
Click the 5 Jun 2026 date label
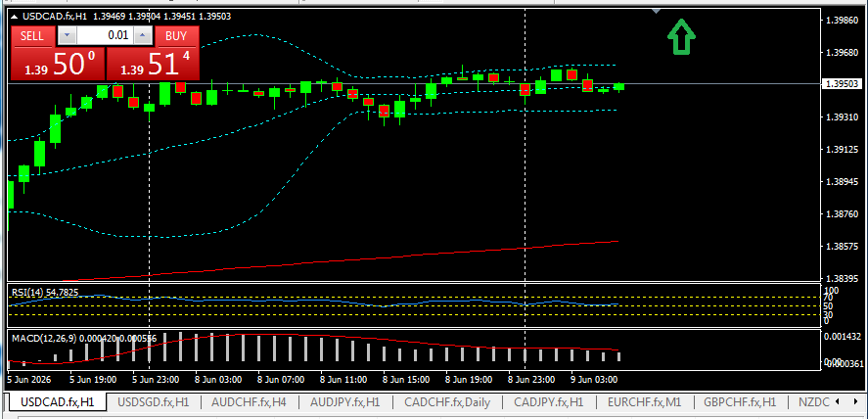click(x=27, y=380)
